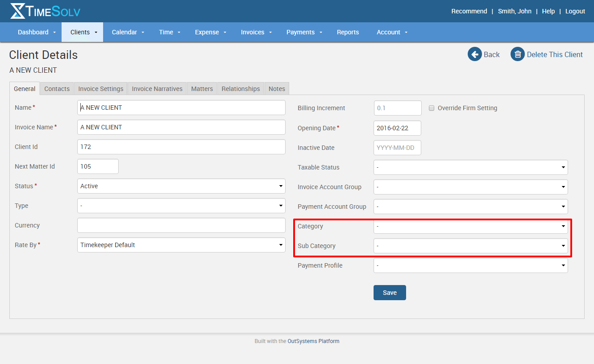Open the Invoices menu in navigation bar

click(x=256, y=32)
